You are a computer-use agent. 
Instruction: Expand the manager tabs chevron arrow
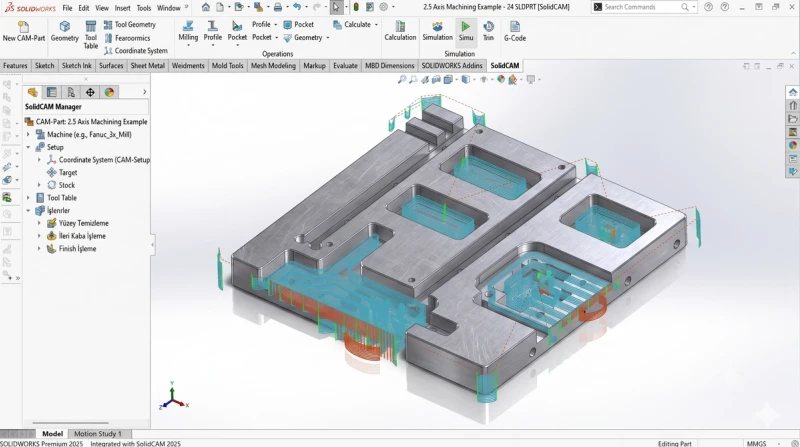[x=144, y=92]
